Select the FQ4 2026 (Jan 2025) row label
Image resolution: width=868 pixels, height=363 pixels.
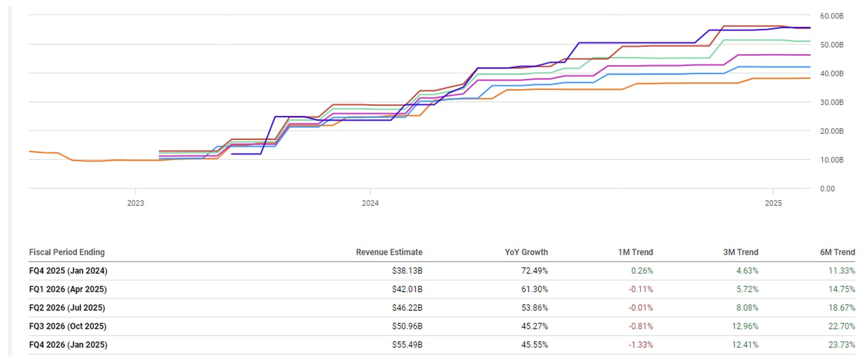pyautogui.click(x=68, y=345)
